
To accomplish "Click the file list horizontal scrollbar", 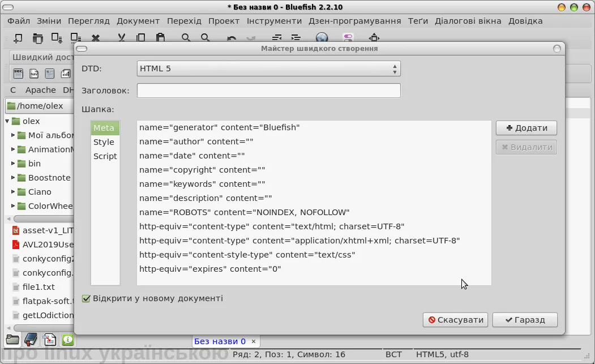I will (x=44, y=328).
